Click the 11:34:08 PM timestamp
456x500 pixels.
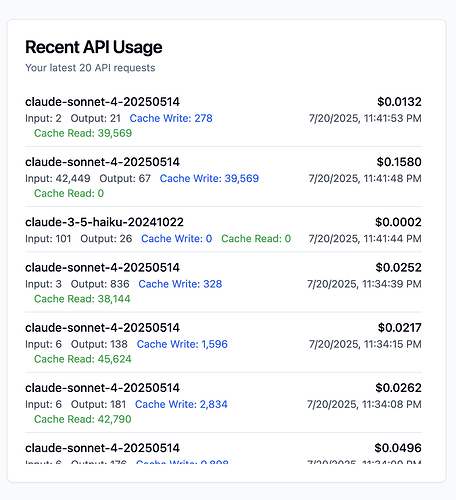pyautogui.click(x=364, y=404)
